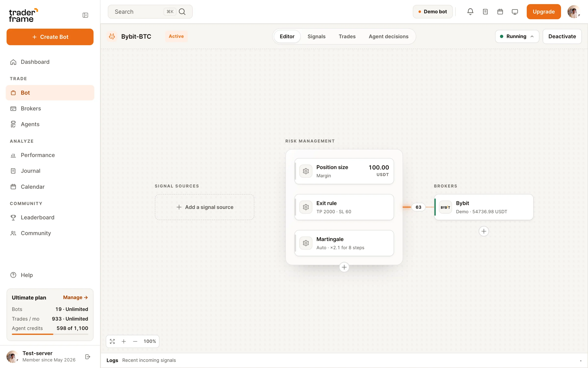Open notifications bell icon
This screenshot has height=368, width=588.
(470, 12)
